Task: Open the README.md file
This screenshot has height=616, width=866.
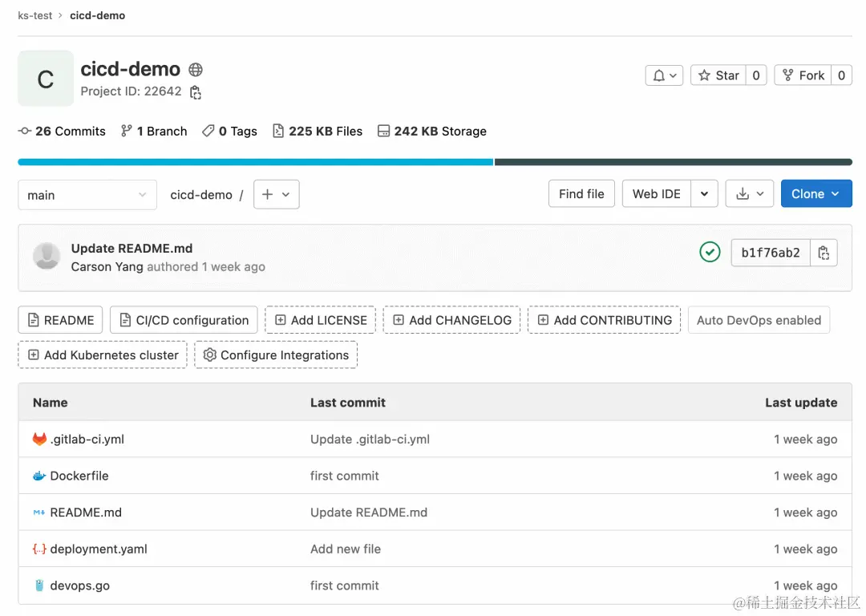Action: coord(86,513)
